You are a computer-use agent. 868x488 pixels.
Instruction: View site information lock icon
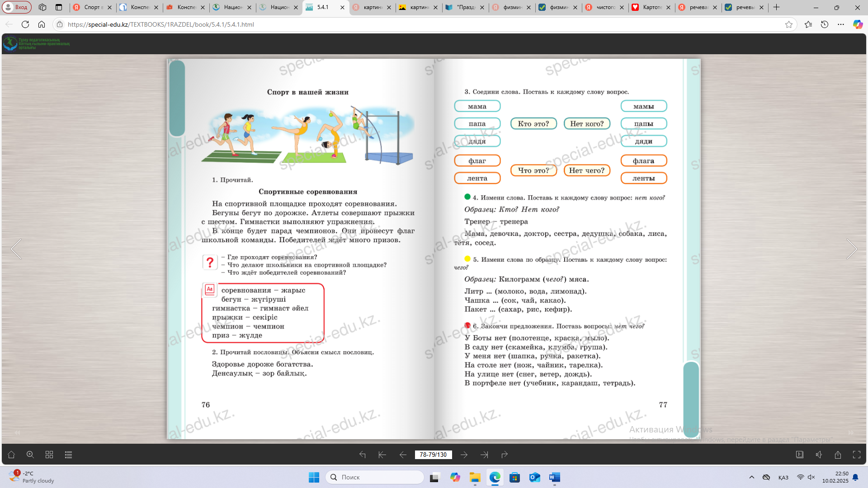[x=60, y=24]
